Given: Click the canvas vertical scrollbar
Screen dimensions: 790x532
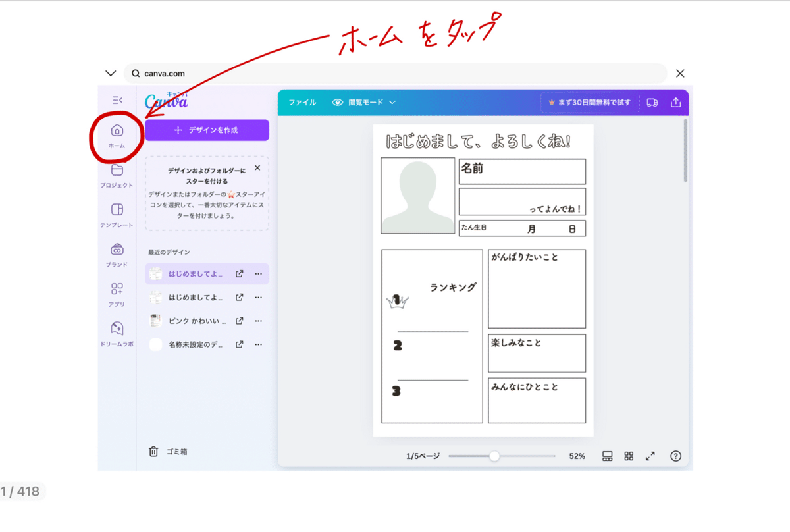Looking at the screenshot, I should pyautogui.click(x=685, y=149).
